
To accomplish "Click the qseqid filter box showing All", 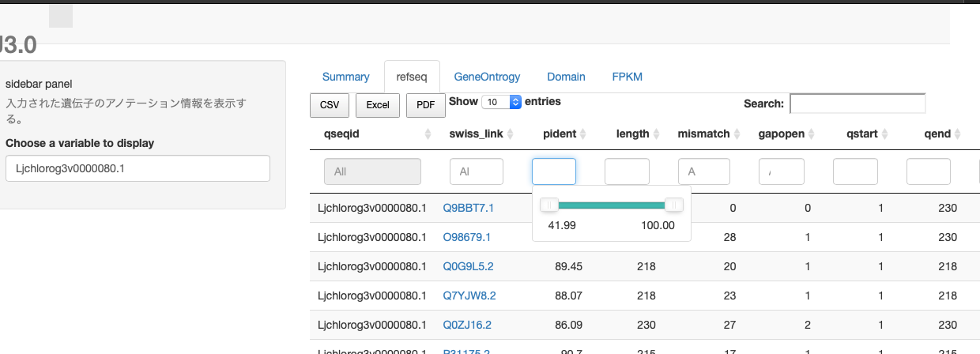I will 372,171.
